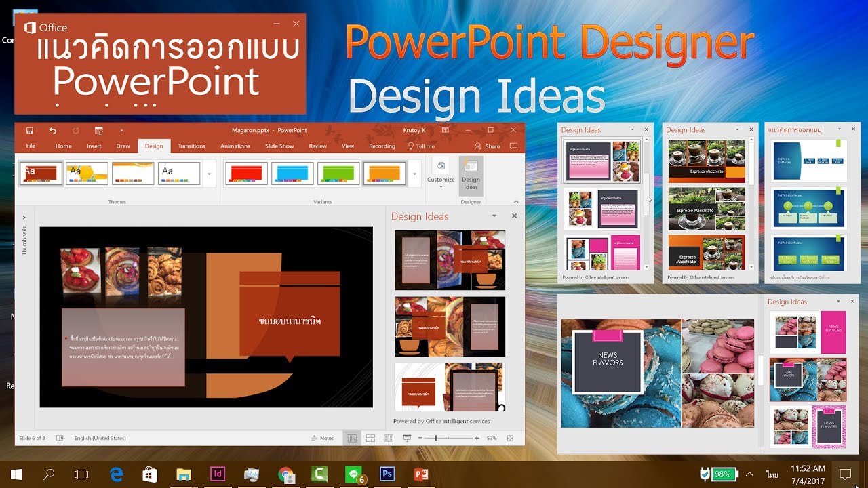
Task: Start presentation from beginning icon
Action: pos(99,130)
